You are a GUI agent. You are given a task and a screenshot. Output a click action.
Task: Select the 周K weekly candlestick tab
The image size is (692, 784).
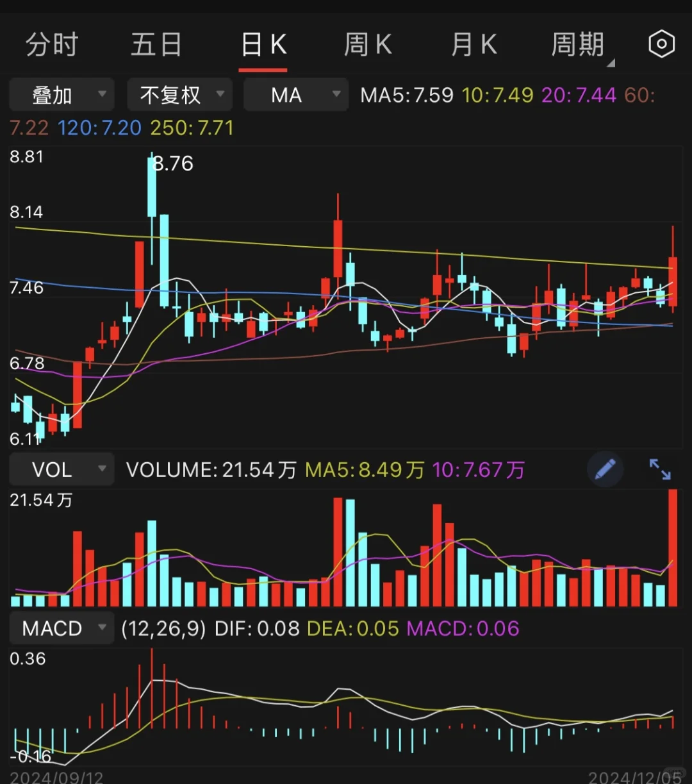pyautogui.click(x=367, y=45)
